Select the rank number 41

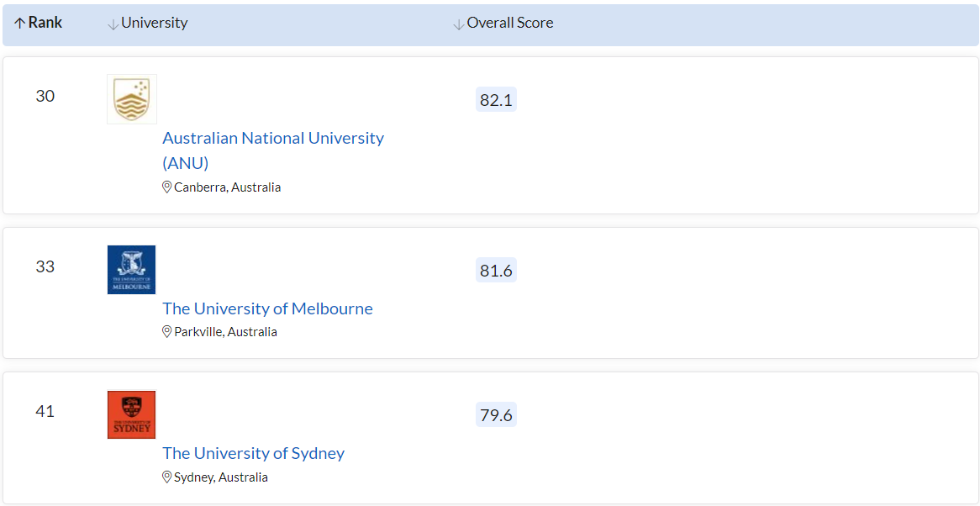pyautogui.click(x=45, y=412)
